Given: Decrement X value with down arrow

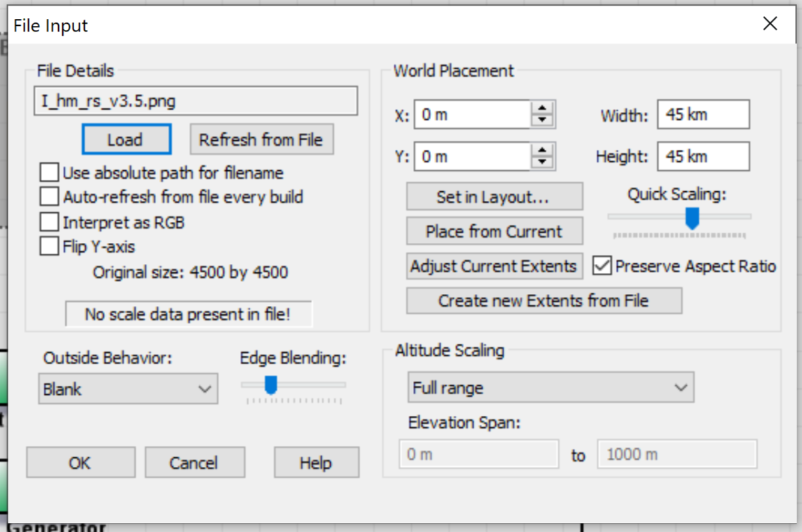Looking at the screenshot, I should [542, 120].
